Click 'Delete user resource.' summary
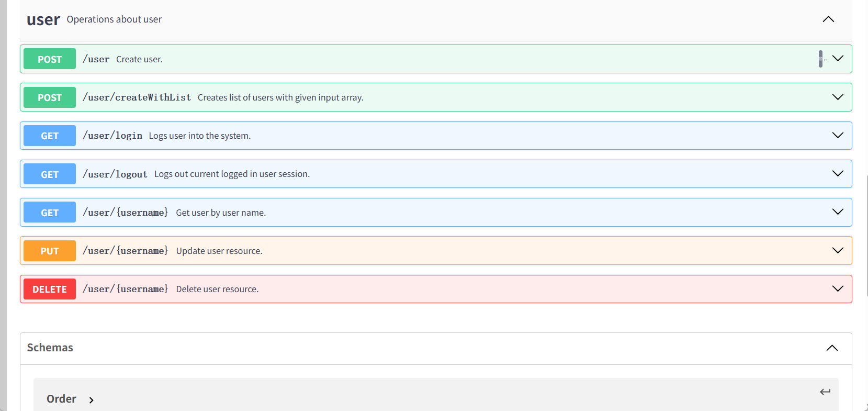This screenshot has width=868, height=411. coord(217,289)
